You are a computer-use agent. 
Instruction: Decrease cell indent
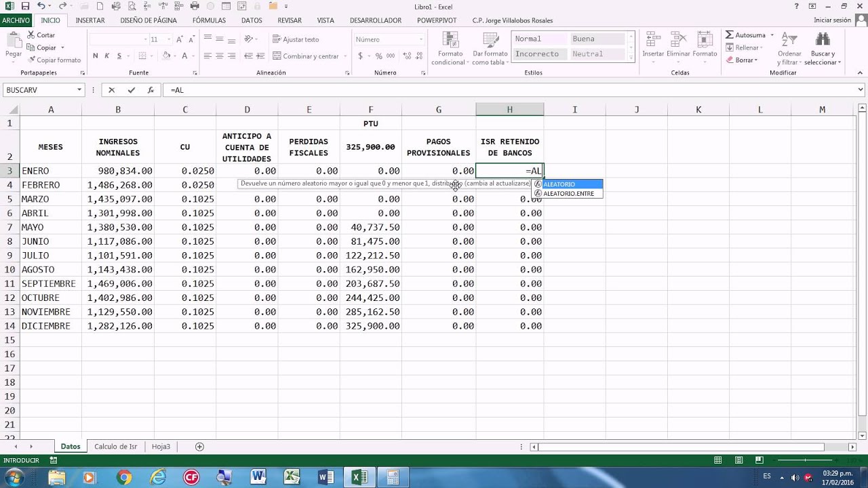point(248,56)
